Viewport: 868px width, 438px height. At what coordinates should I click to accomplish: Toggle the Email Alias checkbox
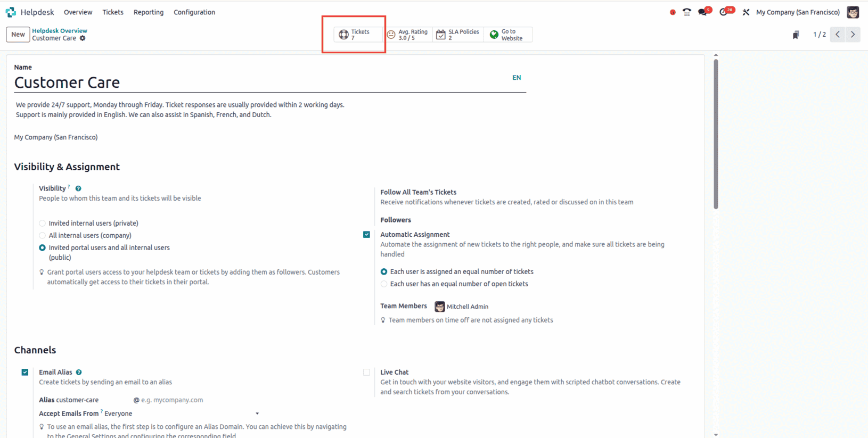pos(25,373)
